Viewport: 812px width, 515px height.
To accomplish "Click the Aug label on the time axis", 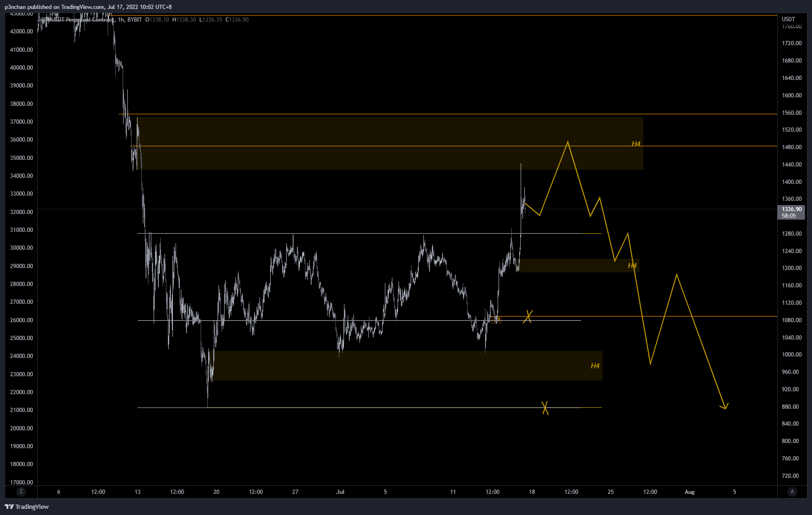I will [689, 492].
